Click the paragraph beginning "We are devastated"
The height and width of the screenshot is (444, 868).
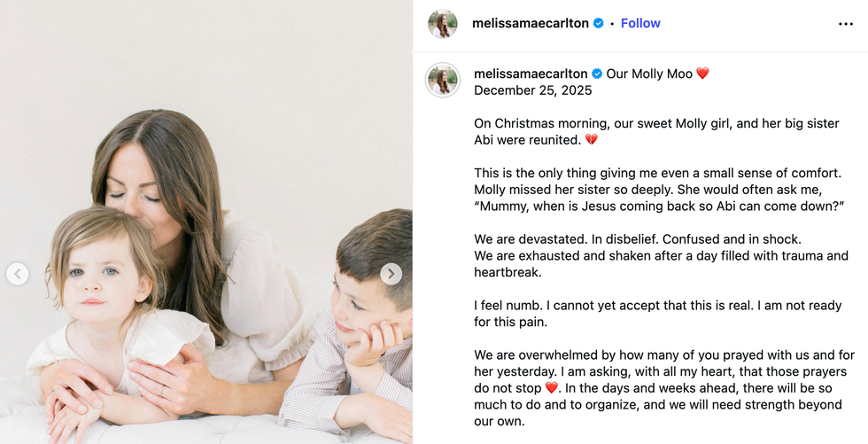pos(660,255)
